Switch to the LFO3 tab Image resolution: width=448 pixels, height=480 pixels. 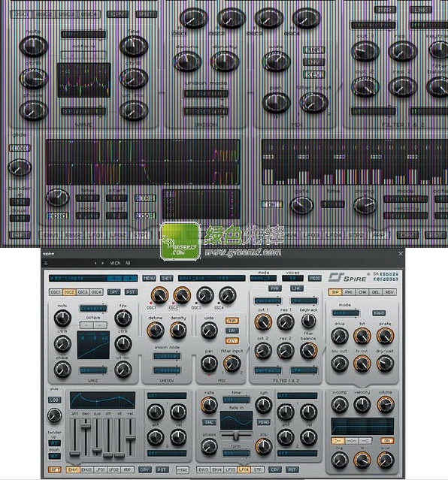tap(231, 469)
